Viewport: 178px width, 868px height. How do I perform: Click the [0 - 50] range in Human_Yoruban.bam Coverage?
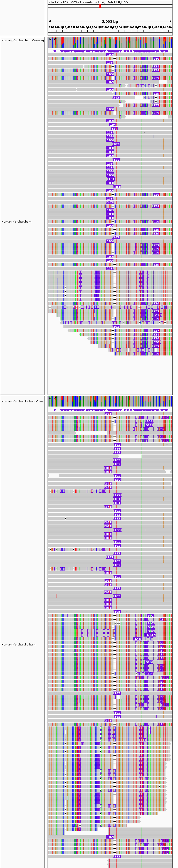pyautogui.click(x=53, y=39)
